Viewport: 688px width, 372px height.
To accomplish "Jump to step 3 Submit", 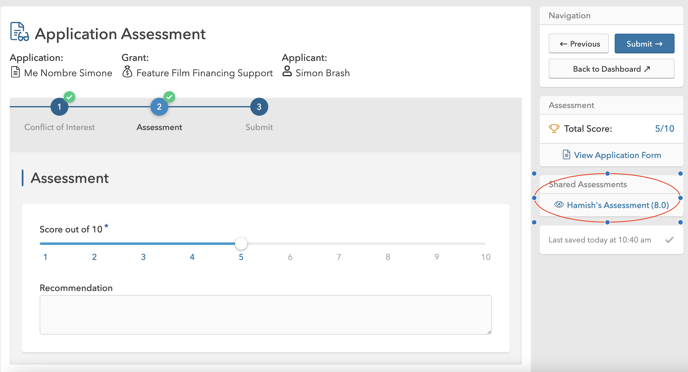I will [x=259, y=107].
